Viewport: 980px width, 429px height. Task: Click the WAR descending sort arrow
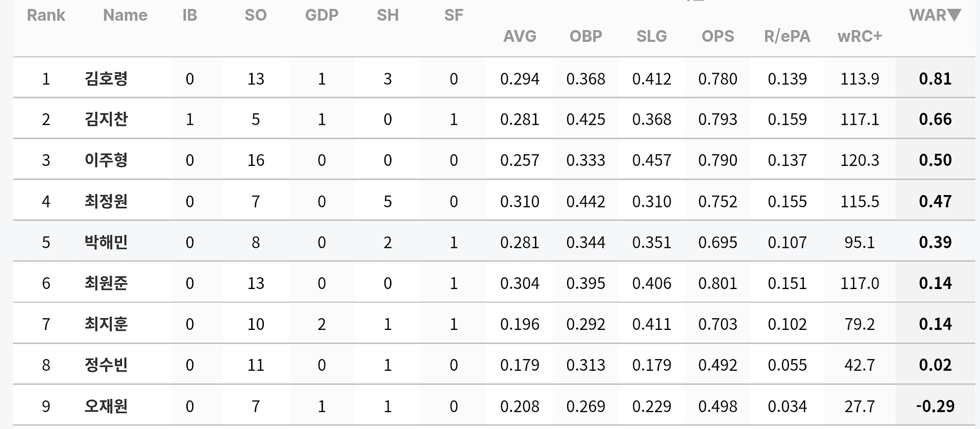tap(953, 15)
